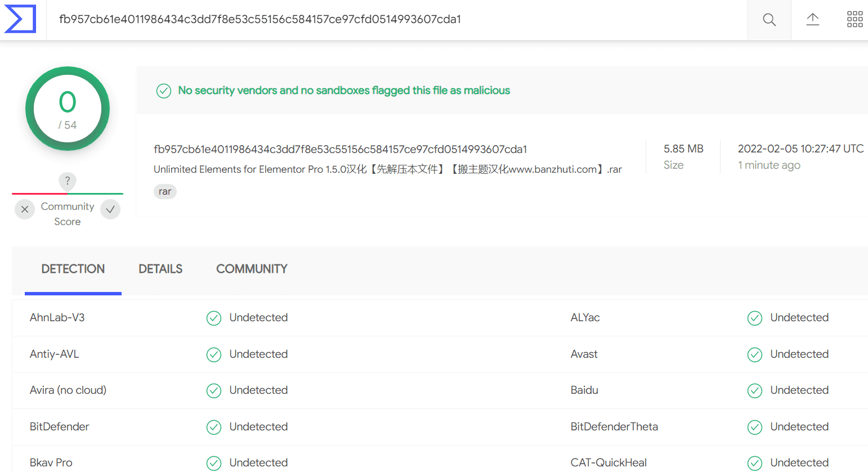Open the VirusTotal home logo
The image size is (868, 472).
click(20, 19)
